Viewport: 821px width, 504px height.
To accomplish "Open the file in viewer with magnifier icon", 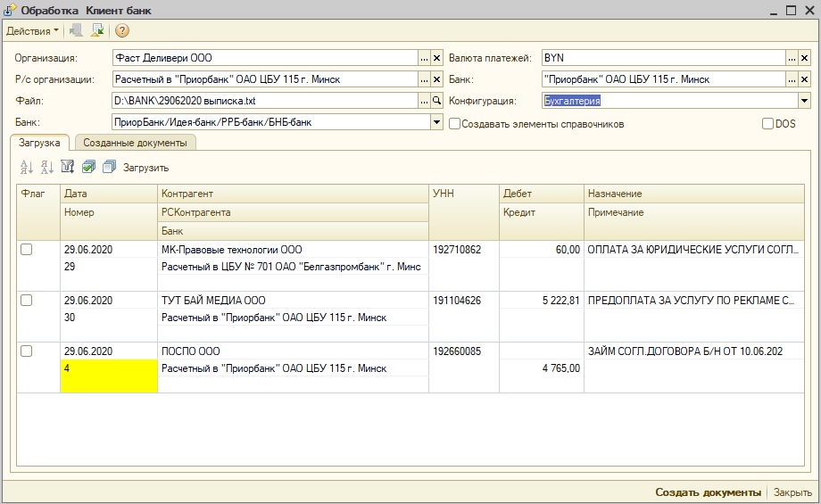I will click(436, 101).
